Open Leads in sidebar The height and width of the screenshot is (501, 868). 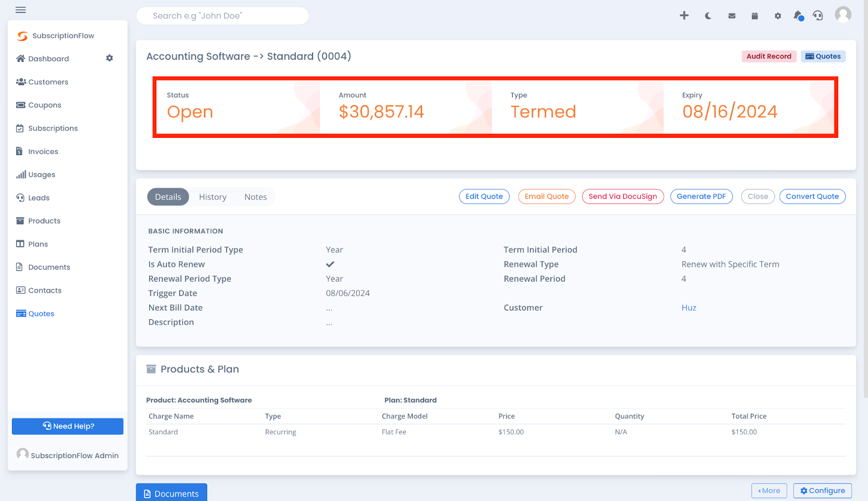point(33,198)
